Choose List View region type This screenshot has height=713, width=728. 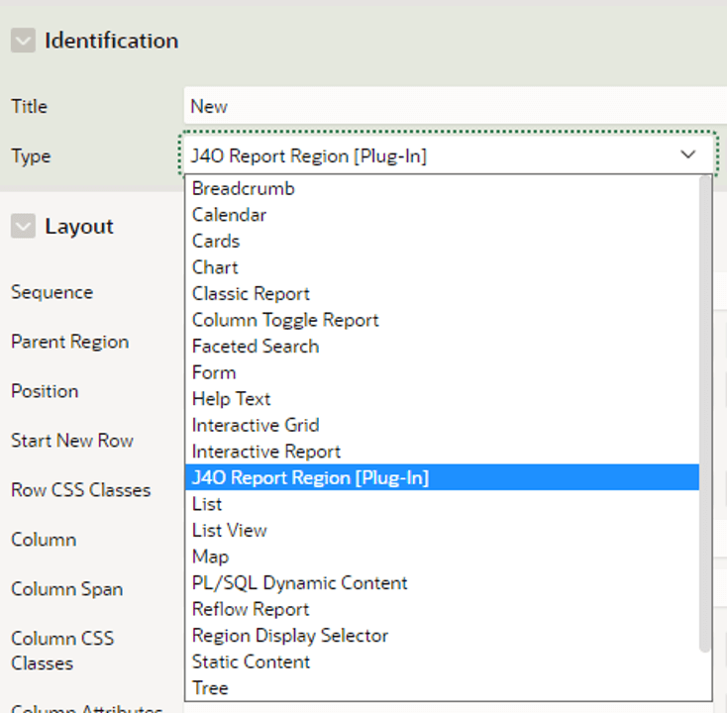tap(442, 530)
